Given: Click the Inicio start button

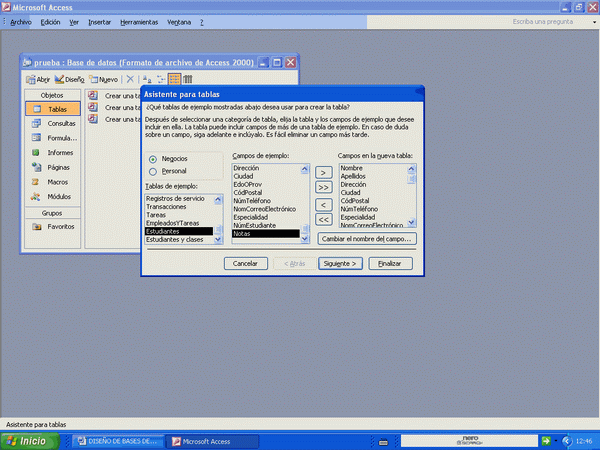Looking at the screenshot, I should pos(30,441).
